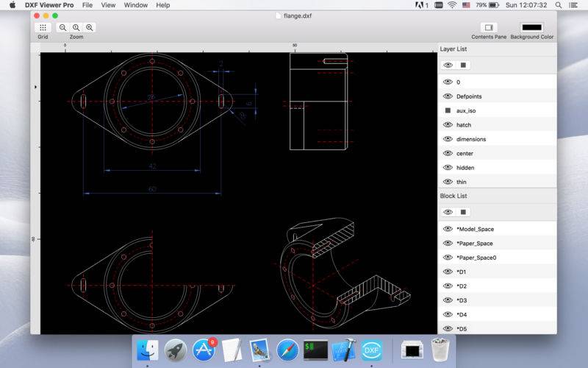Toggle the Contents Pane icon

[489, 27]
